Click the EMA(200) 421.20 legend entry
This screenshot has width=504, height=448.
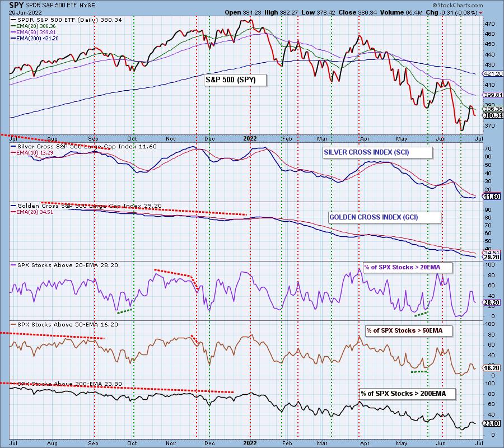click(x=34, y=38)
